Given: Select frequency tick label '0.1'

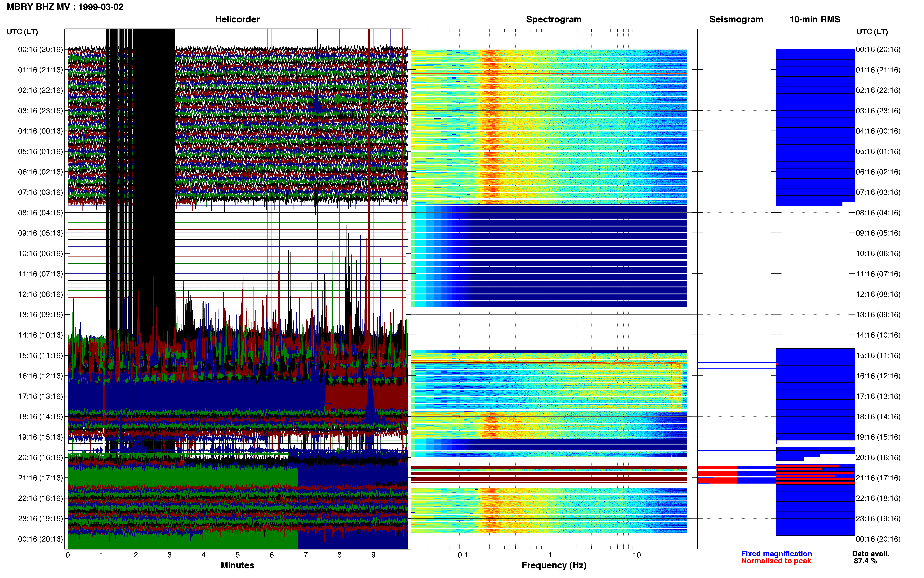Looking at the screenshot, I should pyautogui.click(x=463, y=555).
